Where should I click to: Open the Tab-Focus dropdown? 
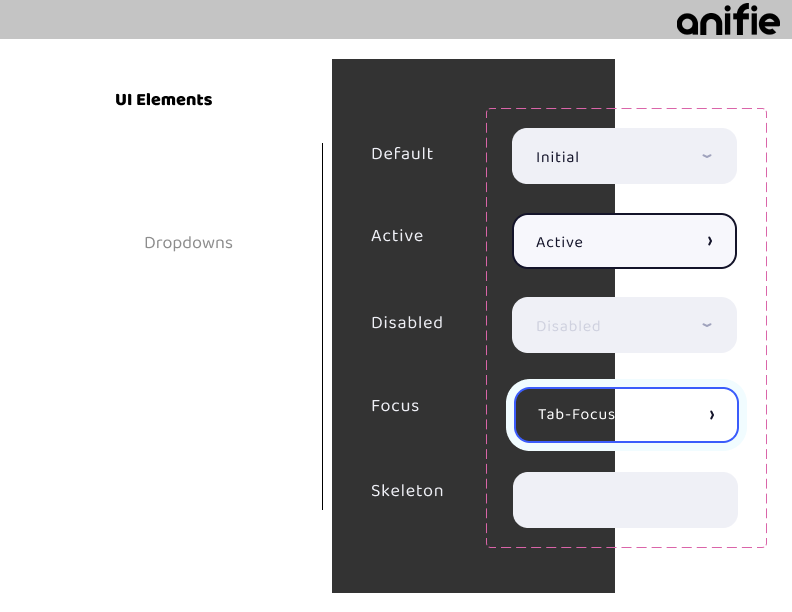click(x=626, y=415)
